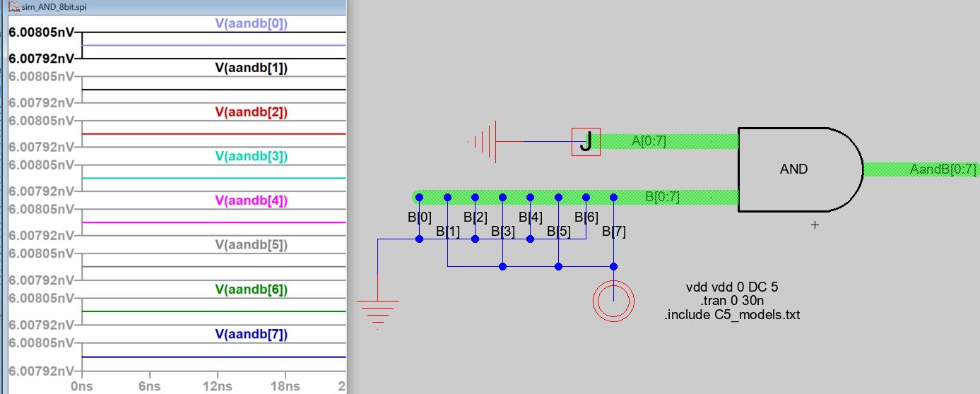Image resolution: width=980 pixels, height=394 pixels.
Task: Select the V(aandb[7]) trace label
Action: coord(251,334)
